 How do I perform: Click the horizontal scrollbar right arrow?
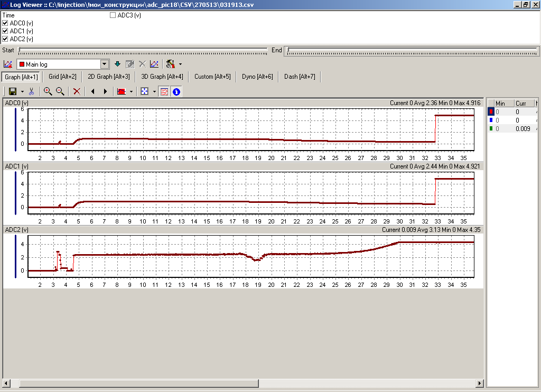point(480,383)
